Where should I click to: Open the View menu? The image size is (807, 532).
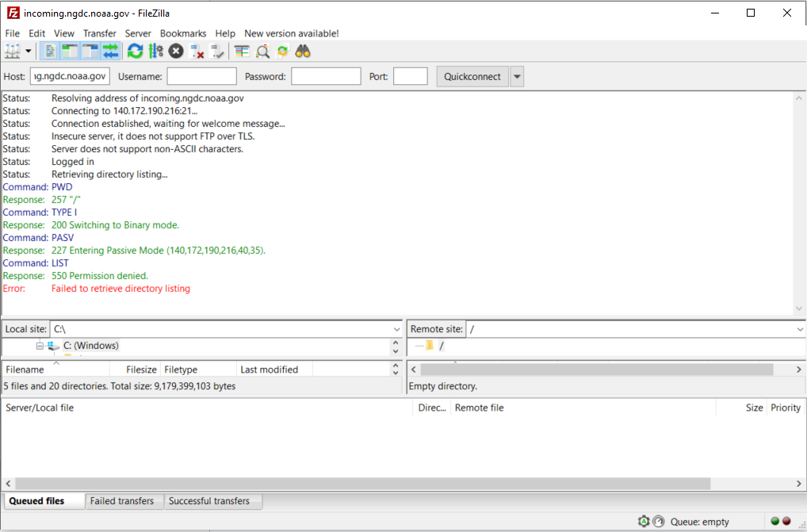point(64,33)
